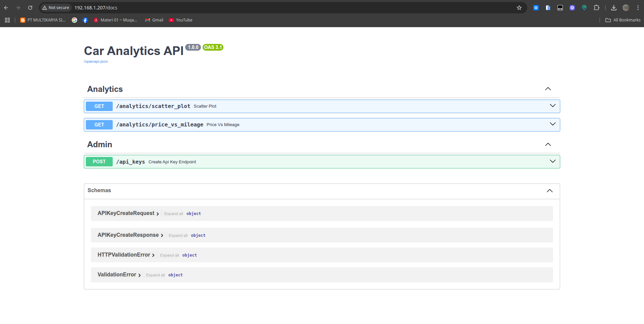Click the forward navigation arrow
The width and height of the screenshot is (644, 324).
(x=18, y=8)
